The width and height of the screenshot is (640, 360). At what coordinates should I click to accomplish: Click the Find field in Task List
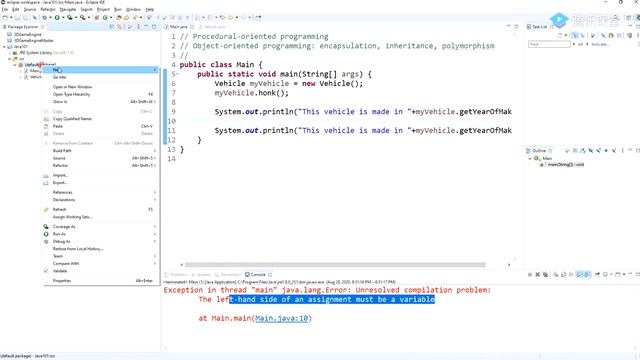[x=549, y=44]
